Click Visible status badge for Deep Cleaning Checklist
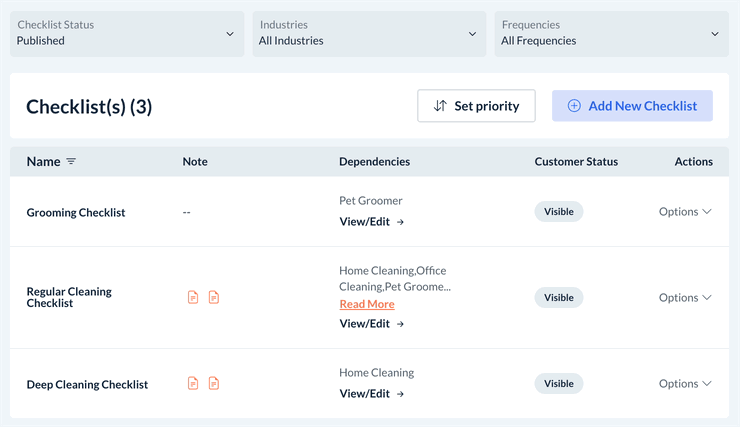Screen dimensions: 740x427 tap(559, 384)
